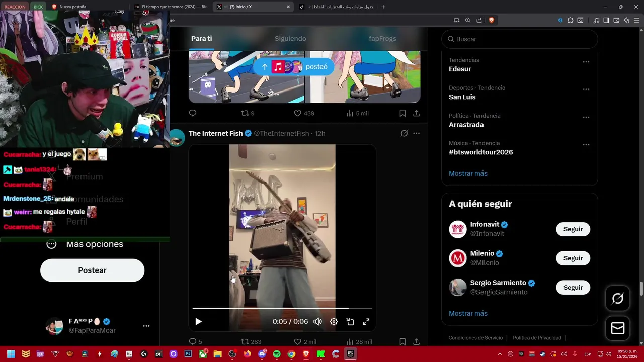This screenshot has height=362, width=644.
Task: Open Grok icon on the Internet Fish post
Action: [x=404, y=133]
